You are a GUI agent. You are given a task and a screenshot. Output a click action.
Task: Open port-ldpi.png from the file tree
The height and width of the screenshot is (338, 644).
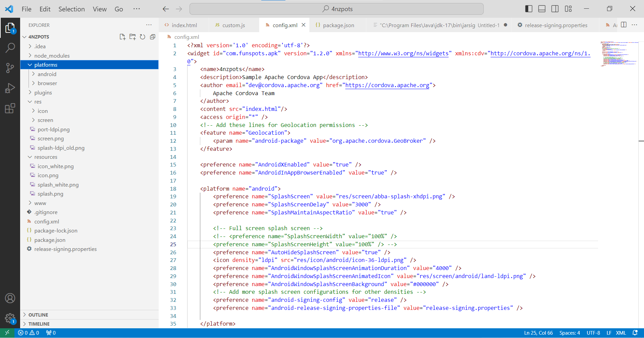[89, 129]
